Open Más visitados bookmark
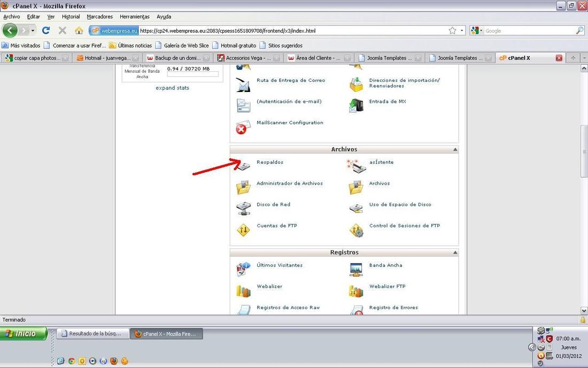588x368 pixels. coord(21,45)
